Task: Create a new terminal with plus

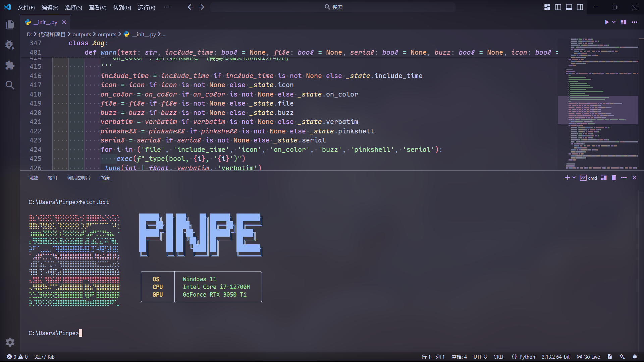Action: 567,178
